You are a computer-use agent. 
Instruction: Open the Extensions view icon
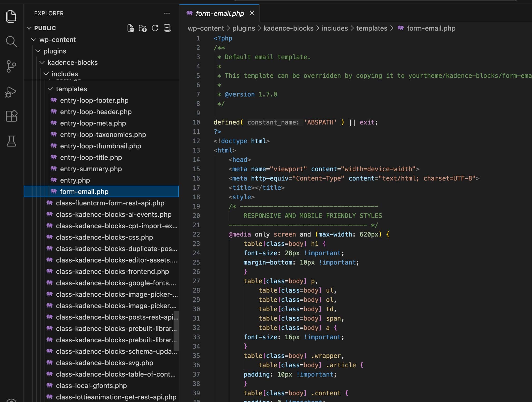(x=11, y=116)
